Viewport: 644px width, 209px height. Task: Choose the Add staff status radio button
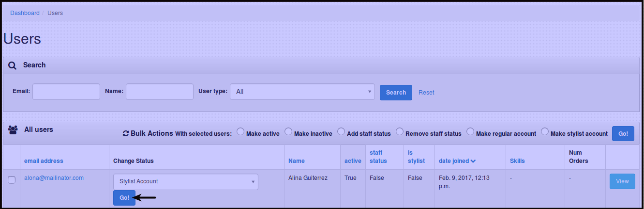(341, 132)
